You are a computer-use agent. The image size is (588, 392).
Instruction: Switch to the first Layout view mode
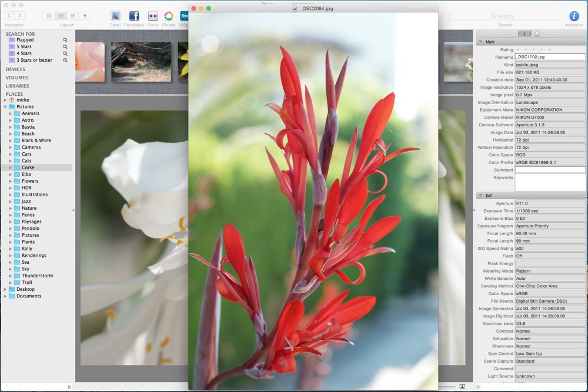pyautogui.click(x=49, y=16)
